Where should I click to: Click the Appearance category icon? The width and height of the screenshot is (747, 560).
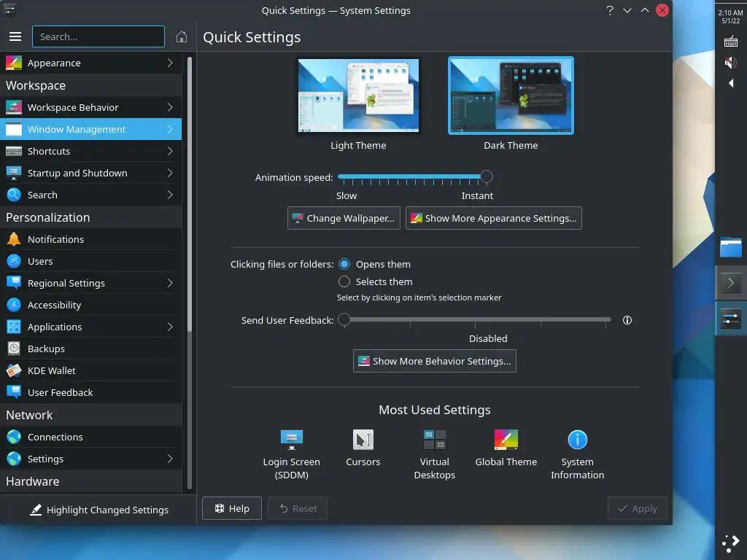click(x=13, y=63)
